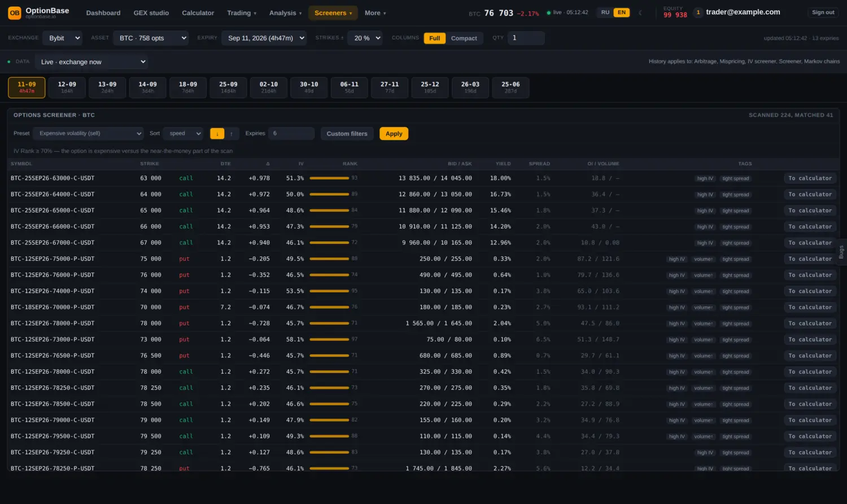Click the YIELD column header

503,164
